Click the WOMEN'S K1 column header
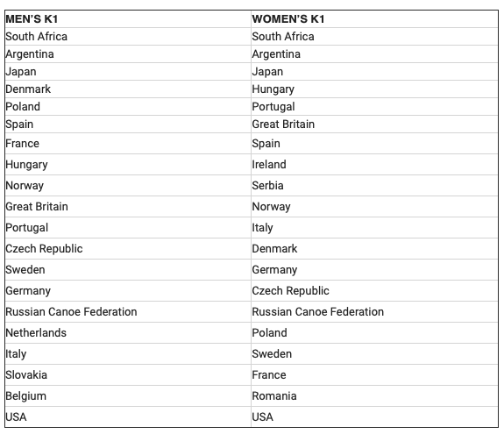Image resolution: width=504 pixels, height=434 pixels. [288, 19]
